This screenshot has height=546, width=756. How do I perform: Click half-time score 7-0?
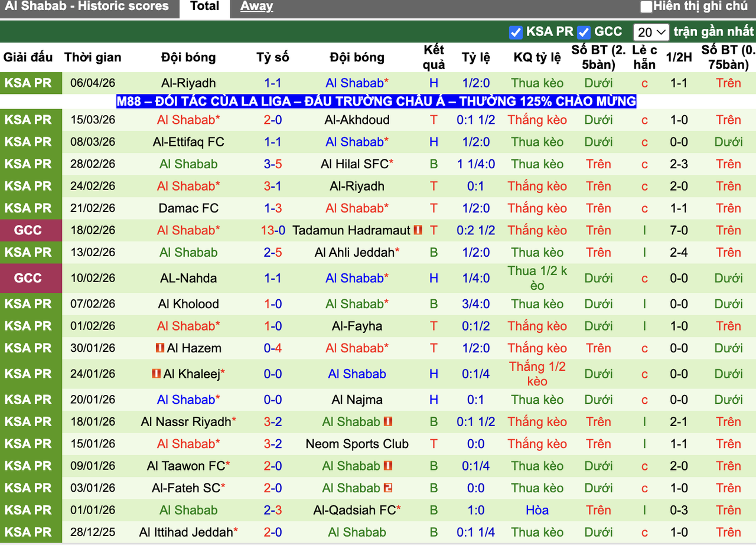(679, 230)
